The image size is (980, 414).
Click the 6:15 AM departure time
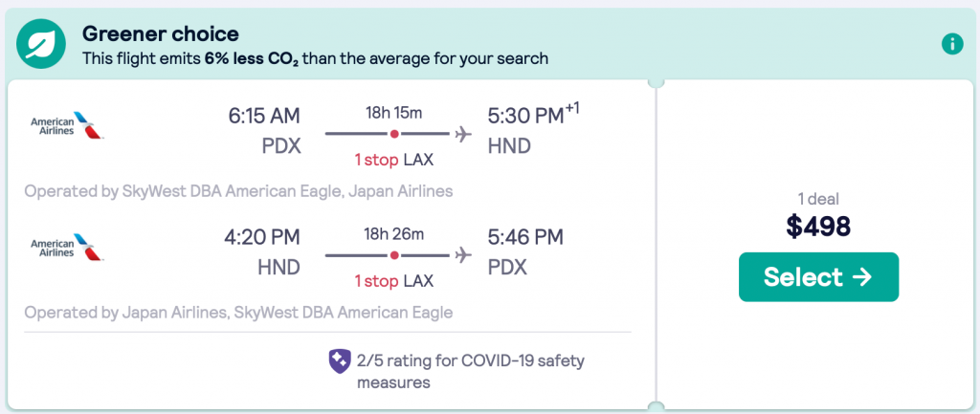coord(264,116)
